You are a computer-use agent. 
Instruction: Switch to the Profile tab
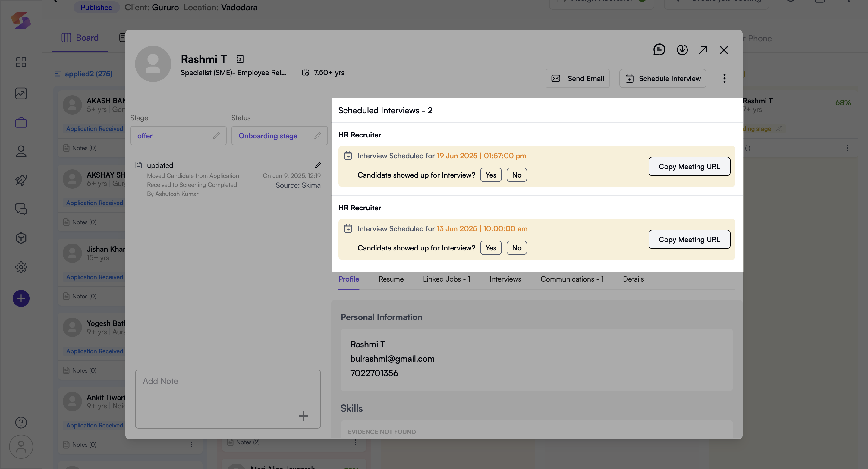pos(348,279)
